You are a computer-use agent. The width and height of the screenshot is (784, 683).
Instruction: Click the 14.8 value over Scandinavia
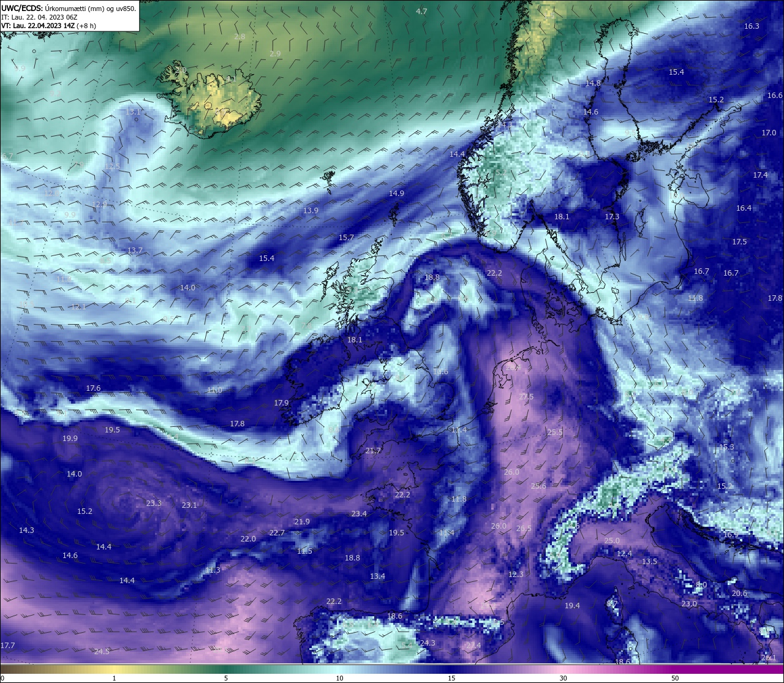coord(593,83)
